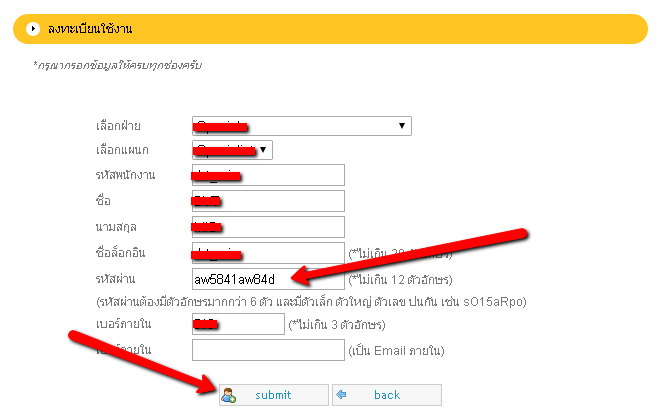Click the ลงทะเบียนใช้งาน header title
This screenshot has width=658, height=420.
pos(90,30)
